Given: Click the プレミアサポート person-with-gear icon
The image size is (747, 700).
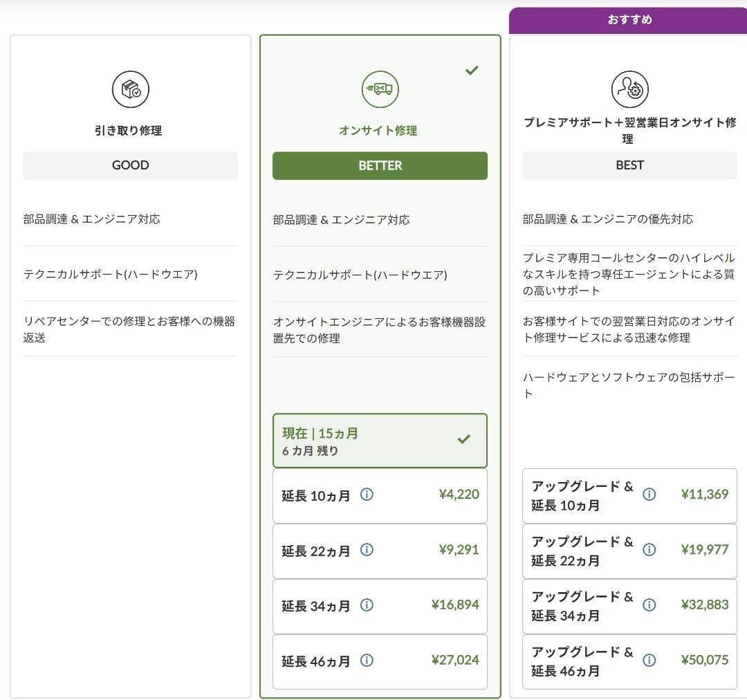Looking at the screenshot, I should pos(629,89).
